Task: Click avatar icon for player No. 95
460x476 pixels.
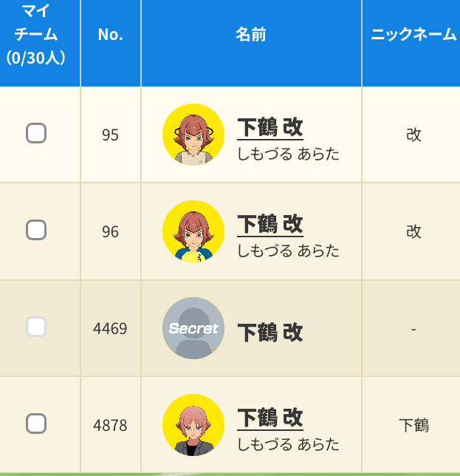Action: (193, 135)
